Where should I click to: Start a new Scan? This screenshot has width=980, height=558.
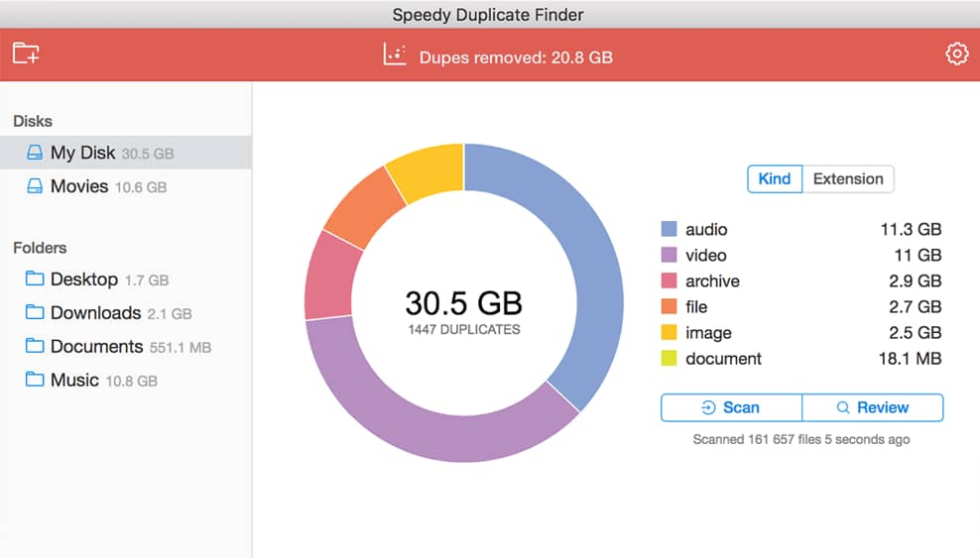pyautogui.click(x=731, y=407)
